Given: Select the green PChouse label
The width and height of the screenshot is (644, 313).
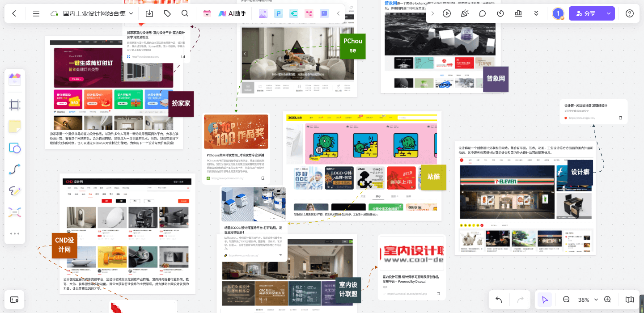Looking at the screenshot, I should click(x=353, y=46).
